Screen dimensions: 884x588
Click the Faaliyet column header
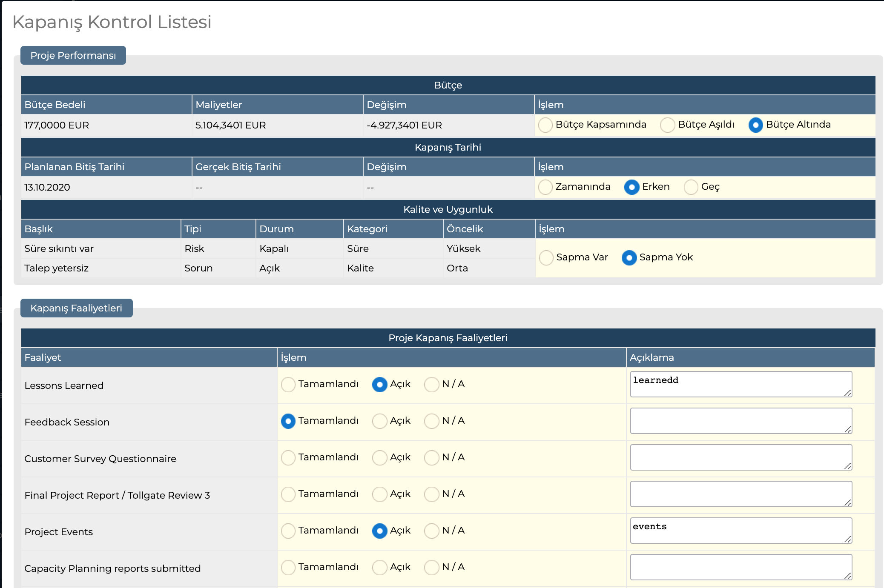[149, 357]
